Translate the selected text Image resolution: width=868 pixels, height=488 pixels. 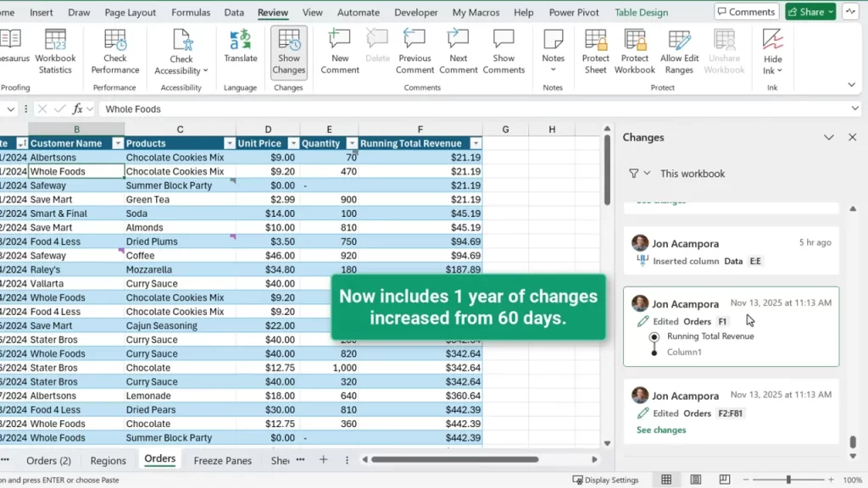(x=240, y=51)
